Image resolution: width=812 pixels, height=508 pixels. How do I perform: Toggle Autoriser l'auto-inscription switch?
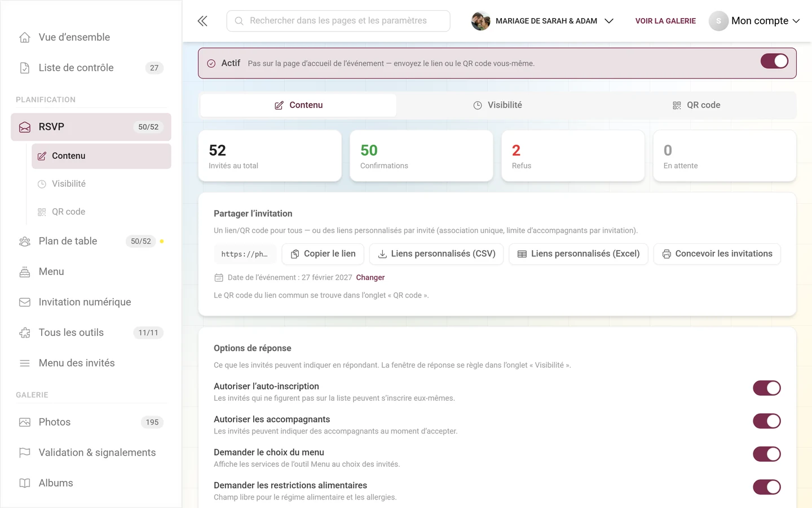(767, 388)
